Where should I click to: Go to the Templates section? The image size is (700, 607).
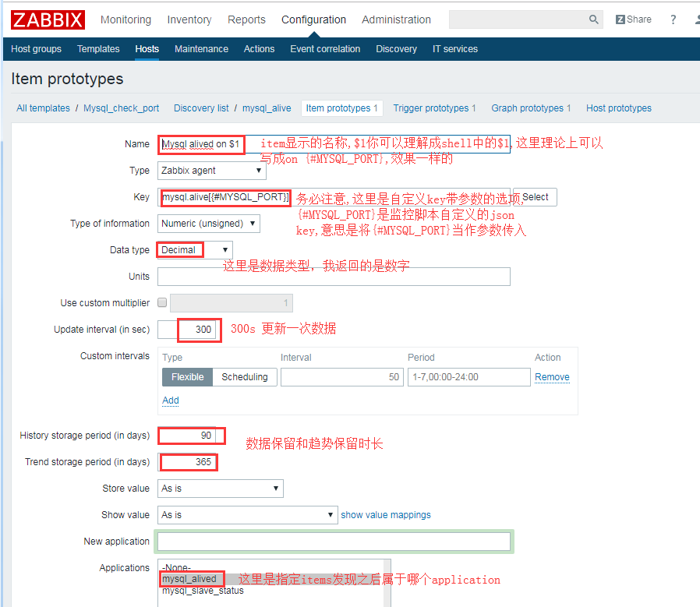98,48
